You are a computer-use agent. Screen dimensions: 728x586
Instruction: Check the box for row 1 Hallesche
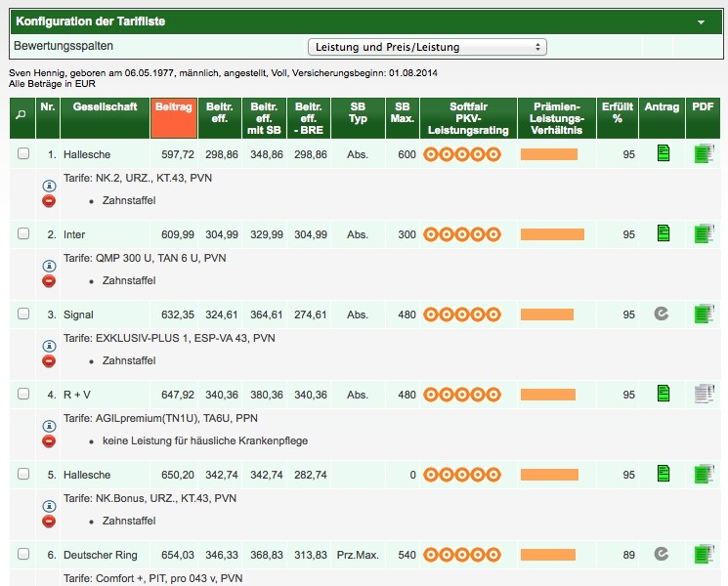point(23,153)
